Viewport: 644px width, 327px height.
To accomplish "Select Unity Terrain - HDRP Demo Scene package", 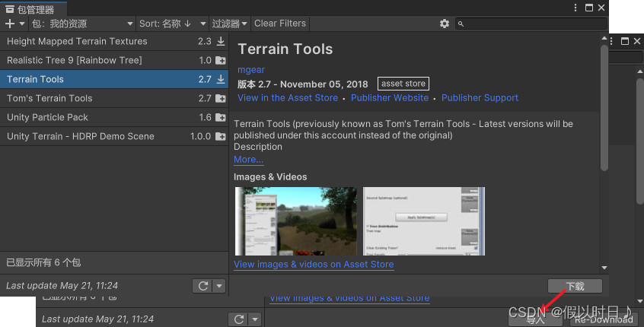I will [113, 136].
